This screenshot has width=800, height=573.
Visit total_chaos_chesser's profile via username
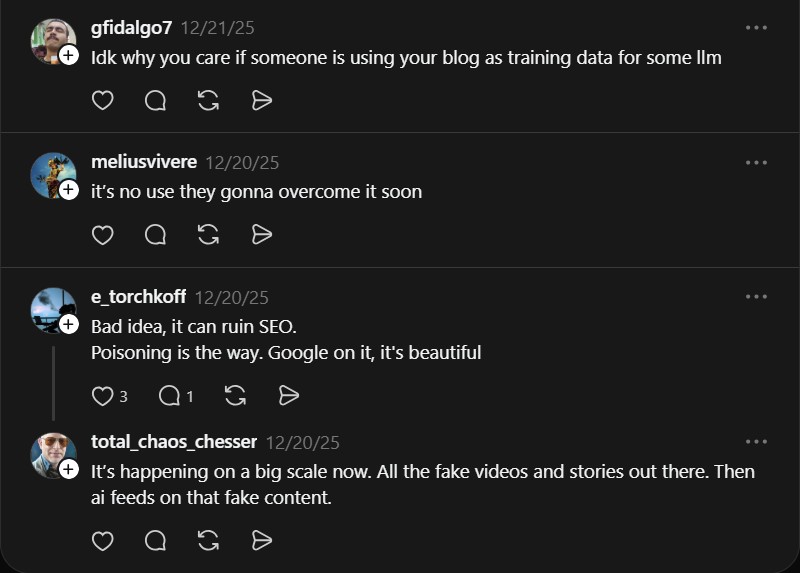174,441
